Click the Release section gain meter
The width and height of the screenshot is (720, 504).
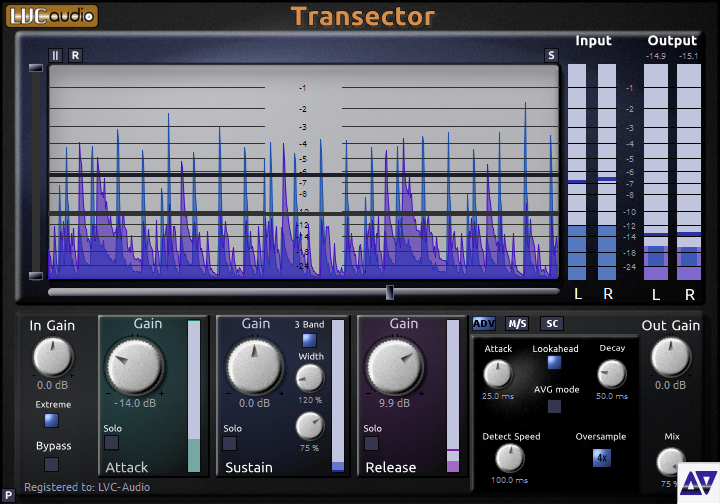pyautogui.click(x=453, y=396)
